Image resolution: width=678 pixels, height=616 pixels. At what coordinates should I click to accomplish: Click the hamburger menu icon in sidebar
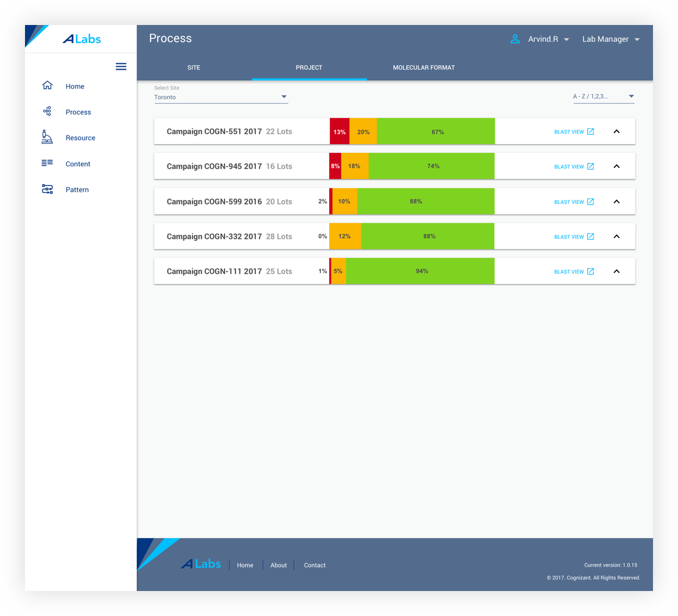point(121,67)
